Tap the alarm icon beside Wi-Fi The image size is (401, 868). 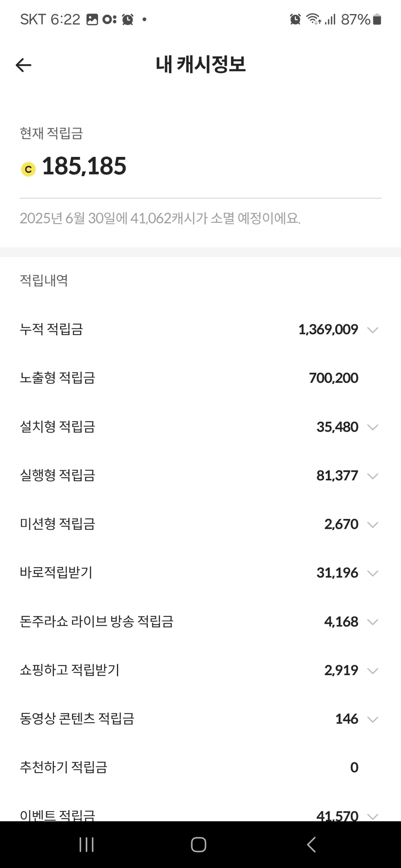(x=295, y=19)
